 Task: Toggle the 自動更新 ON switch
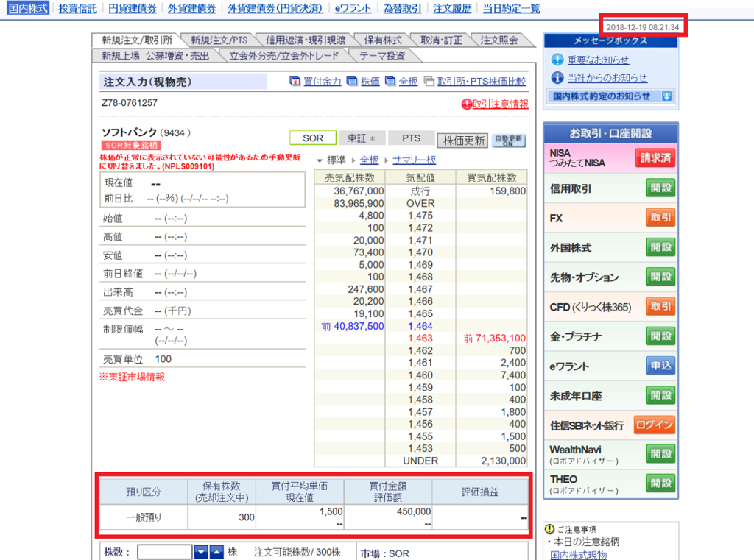pos(509,141)
